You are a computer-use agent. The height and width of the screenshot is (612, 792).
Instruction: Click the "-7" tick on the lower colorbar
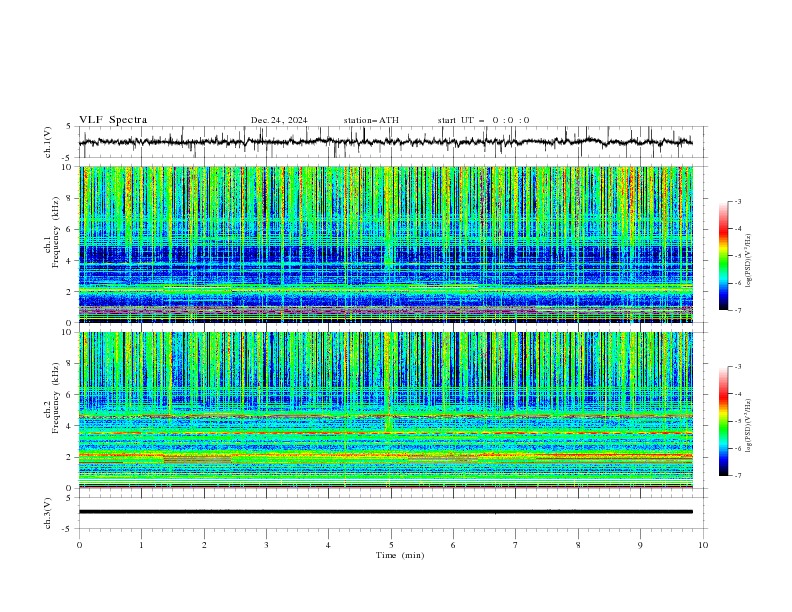(x=737, y=476)
